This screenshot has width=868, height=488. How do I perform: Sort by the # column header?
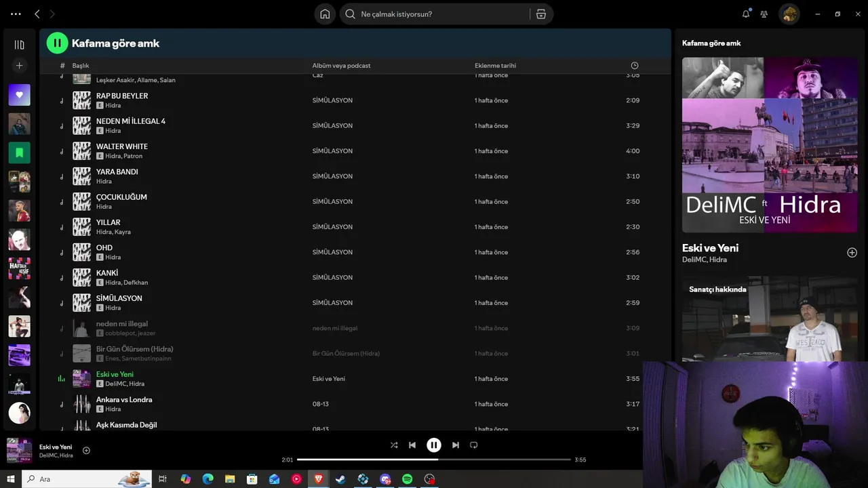(x=62, y=66)
